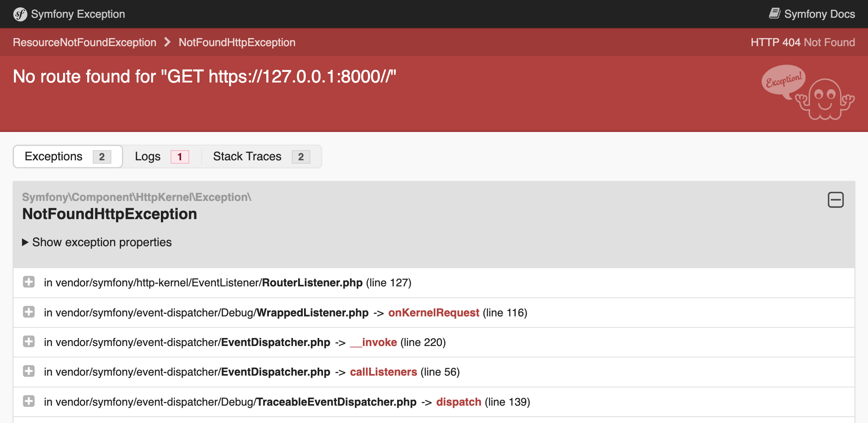
Task: Click the breadcrumb chevron separator
Action: pyautogui.click(x=167, y=42)
